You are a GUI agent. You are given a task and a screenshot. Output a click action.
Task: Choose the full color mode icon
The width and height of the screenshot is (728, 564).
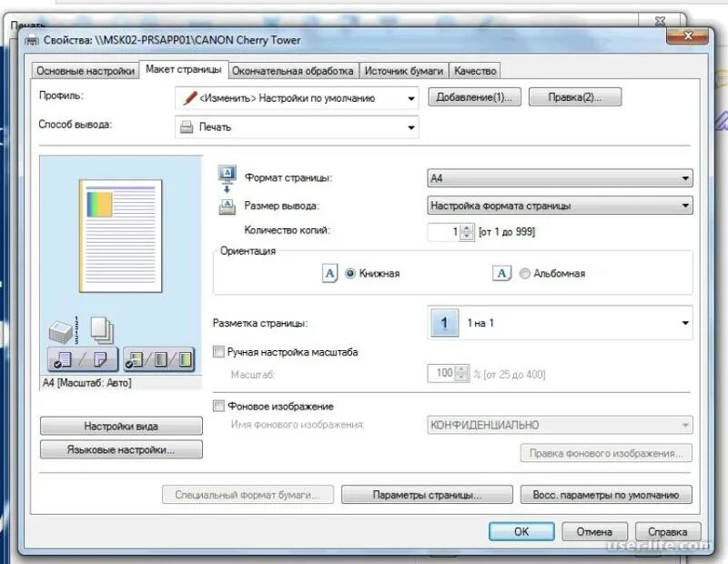click(x=186, y=359)
